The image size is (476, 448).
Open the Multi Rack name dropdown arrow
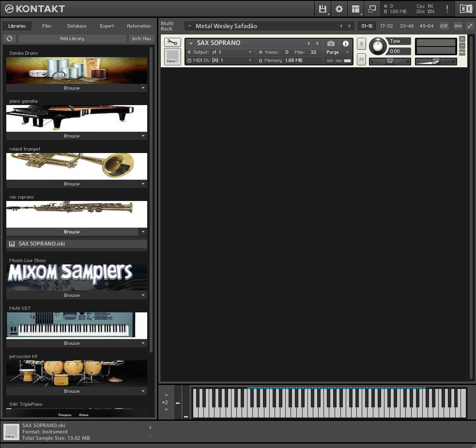coord(189,26)
